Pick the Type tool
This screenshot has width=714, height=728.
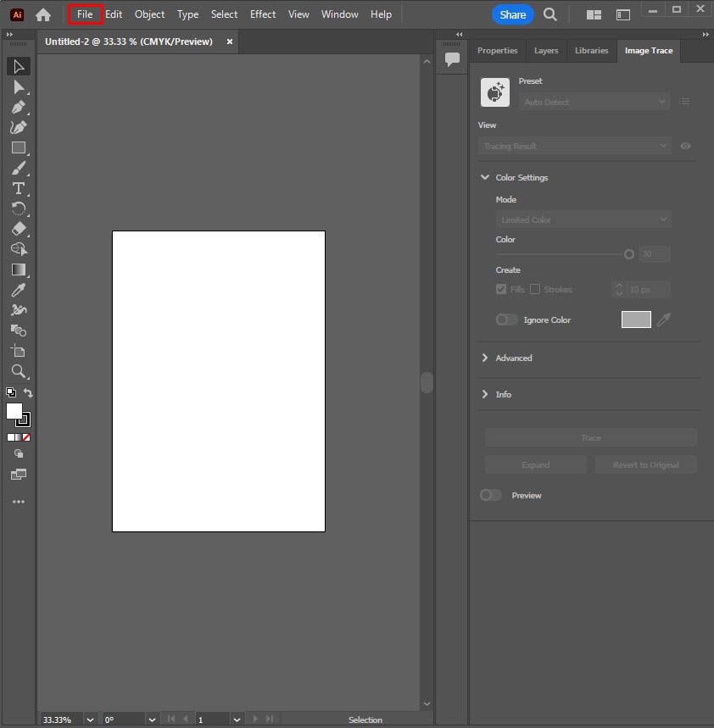click(18, 188)
